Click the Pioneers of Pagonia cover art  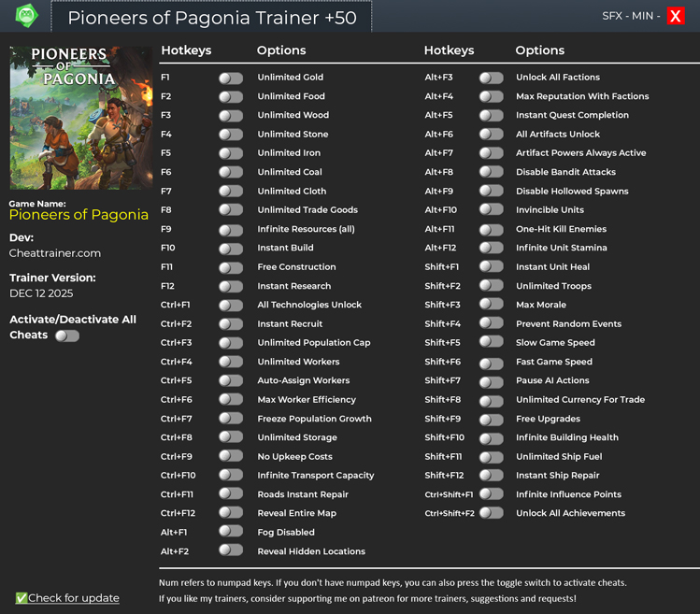coord(80,118)
